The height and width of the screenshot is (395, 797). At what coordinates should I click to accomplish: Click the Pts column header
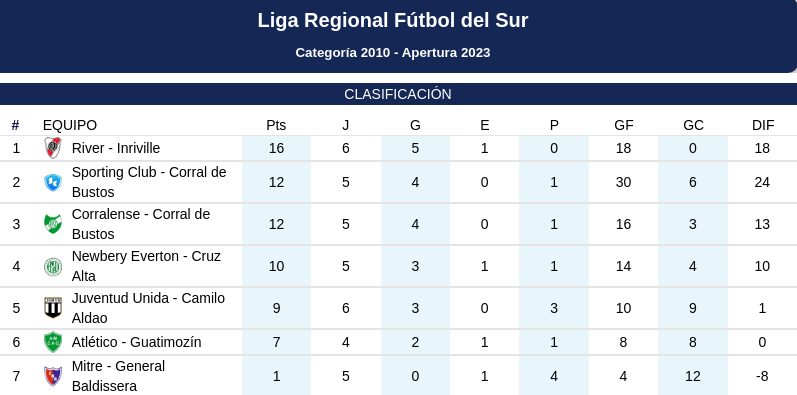(276, 125)
